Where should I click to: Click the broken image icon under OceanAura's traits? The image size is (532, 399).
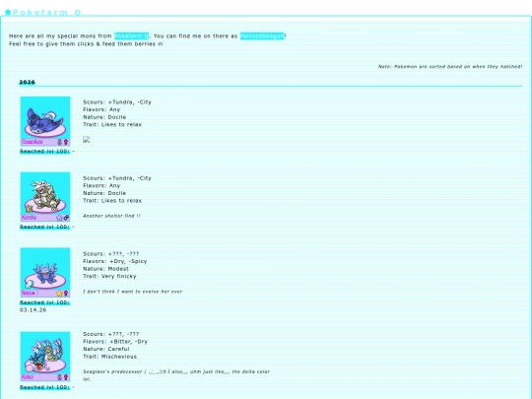[86, 140]
